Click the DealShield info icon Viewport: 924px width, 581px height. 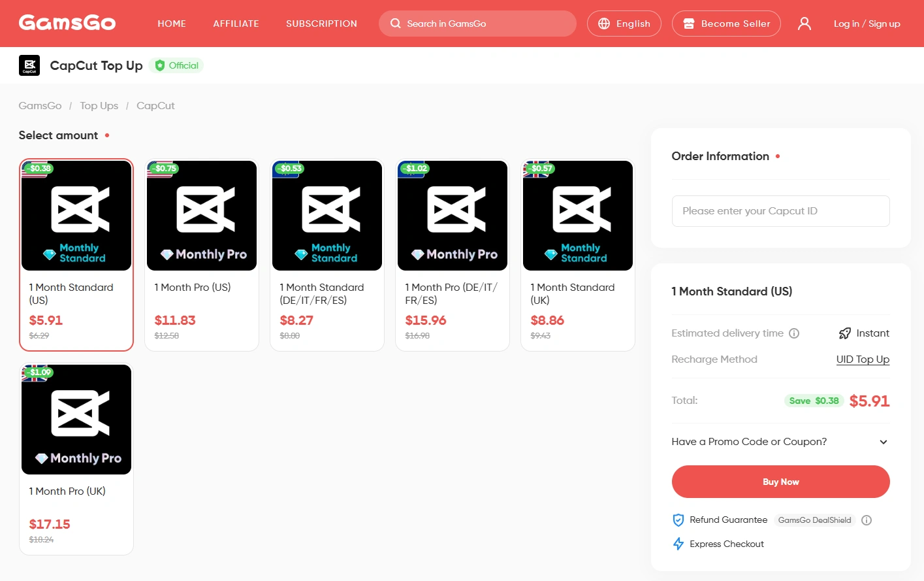coord(867,520)
